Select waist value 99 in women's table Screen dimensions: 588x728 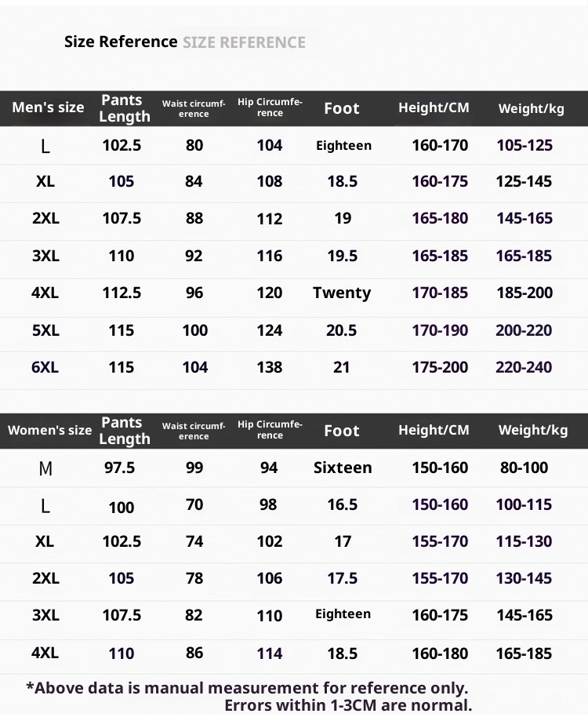tap(194, 468)
